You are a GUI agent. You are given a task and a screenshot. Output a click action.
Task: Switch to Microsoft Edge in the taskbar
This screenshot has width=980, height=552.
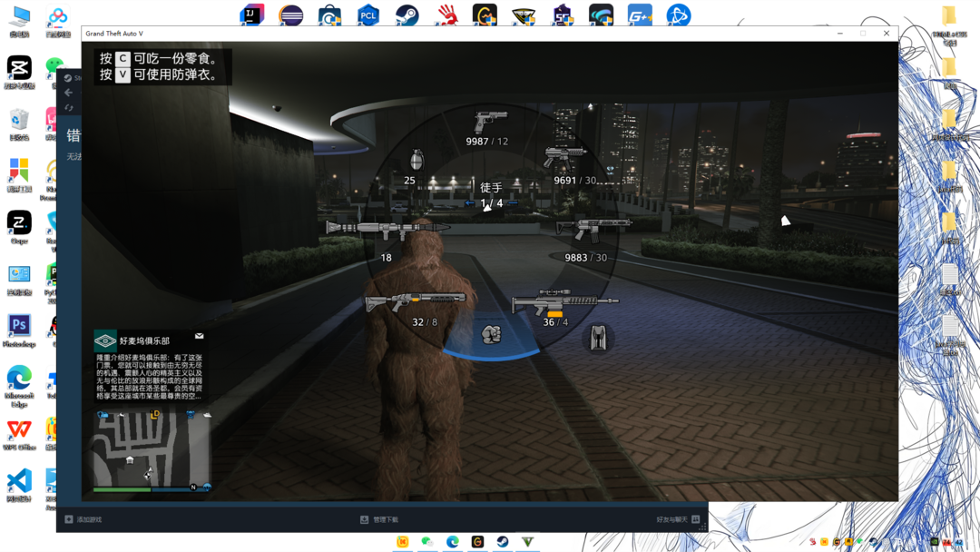453,541
